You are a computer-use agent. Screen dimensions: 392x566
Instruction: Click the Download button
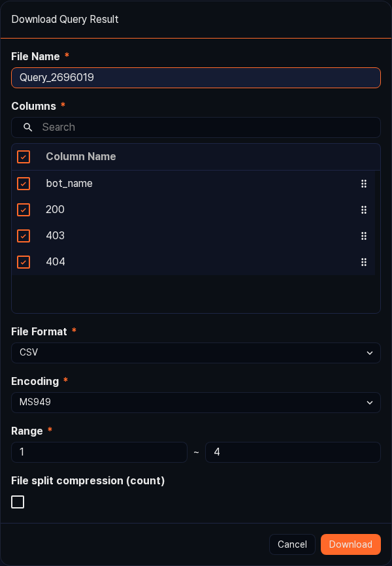pos(351,544)
